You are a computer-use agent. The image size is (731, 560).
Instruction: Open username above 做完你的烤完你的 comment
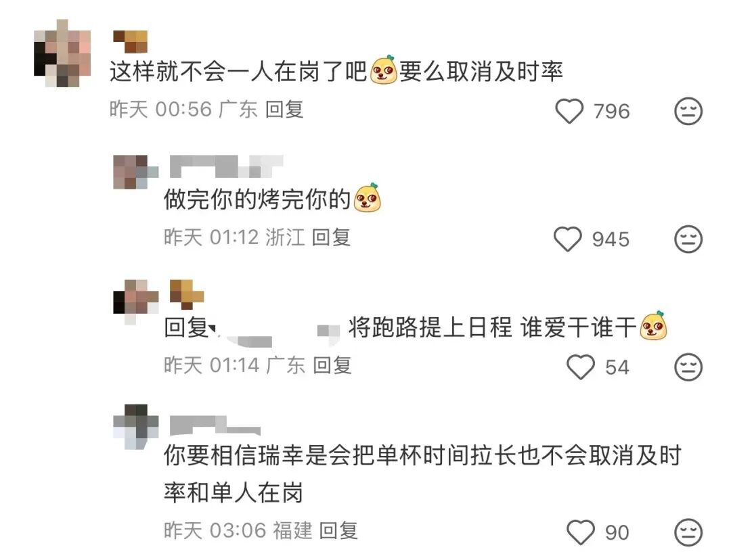pyautogui.click(x=227, y=166)
